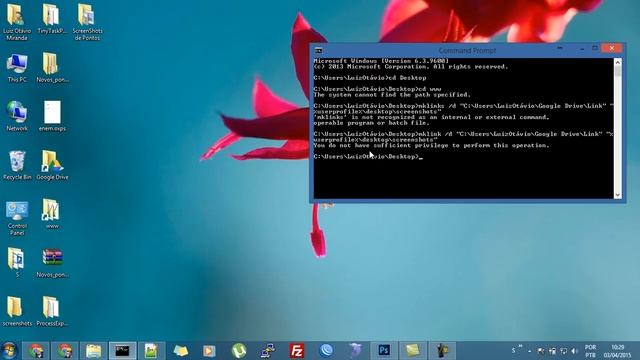This screenshot has width=640, height=360.
Task: Maximize the Command Prompt window
Action: click(x=595, y=49)
